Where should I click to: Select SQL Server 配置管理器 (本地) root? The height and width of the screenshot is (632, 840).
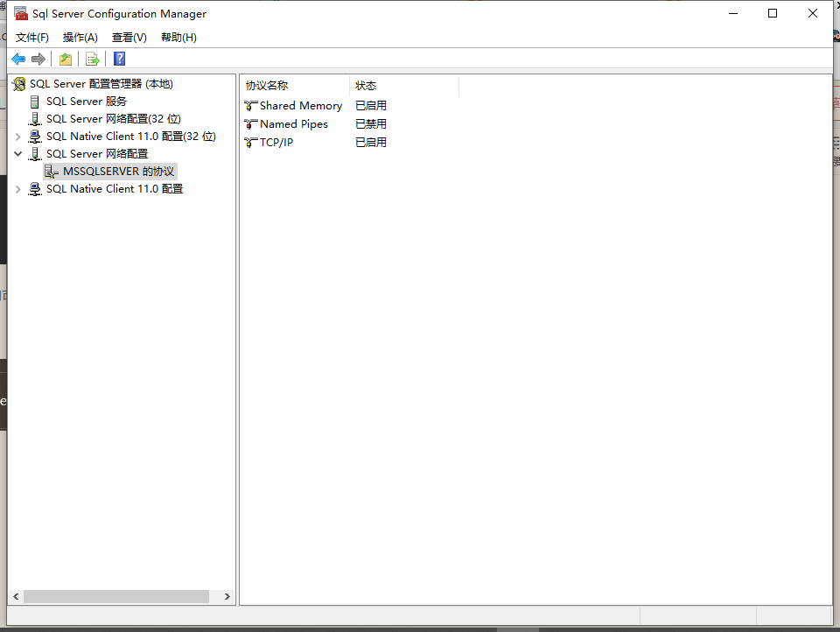(101, 84)
